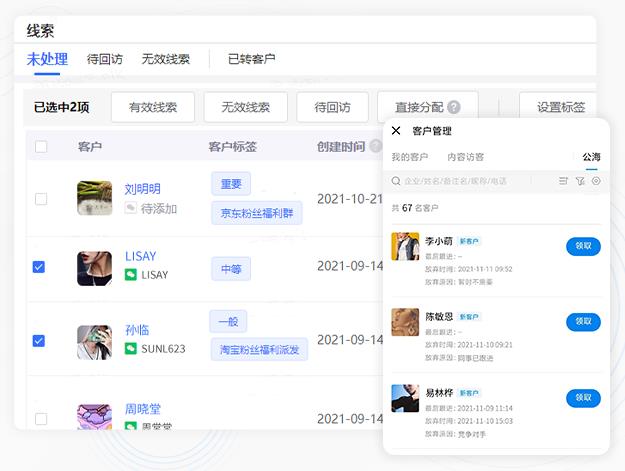Select the 公海 tab in 客户管理

(592, 157)
